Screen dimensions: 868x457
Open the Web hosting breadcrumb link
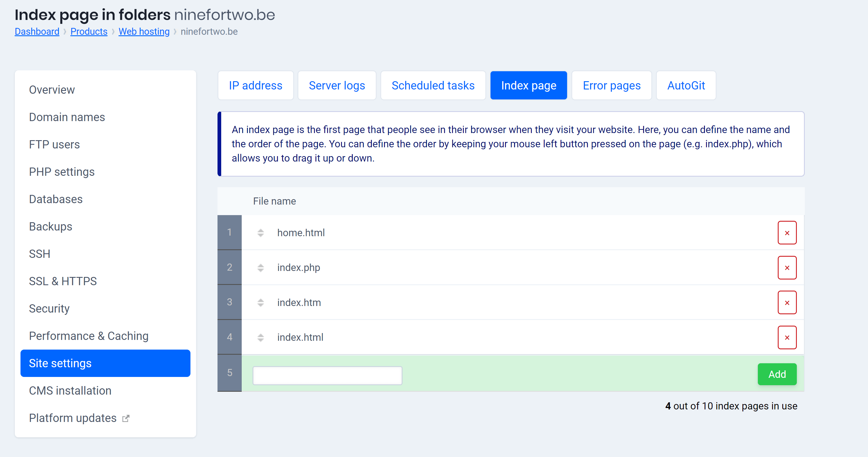[144, 32]
